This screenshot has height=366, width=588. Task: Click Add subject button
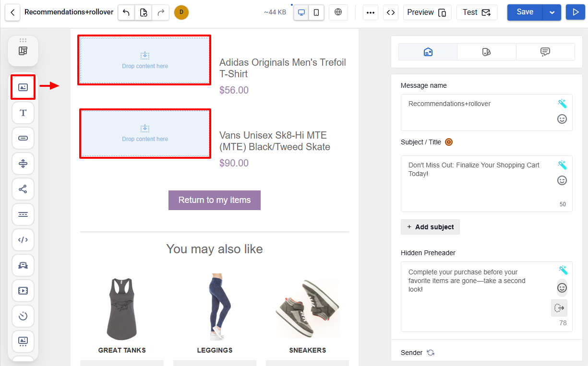(430, 227)
